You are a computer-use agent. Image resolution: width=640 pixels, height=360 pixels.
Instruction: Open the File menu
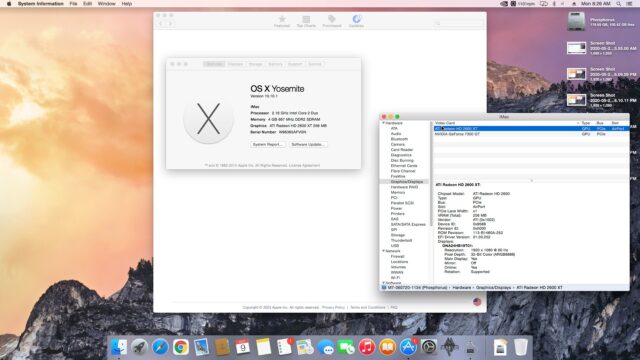pyautogui.click(x=73, y=4)
